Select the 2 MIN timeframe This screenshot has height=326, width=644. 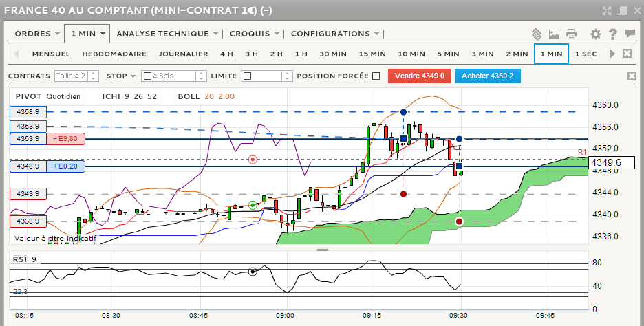[x=517, y=54]
